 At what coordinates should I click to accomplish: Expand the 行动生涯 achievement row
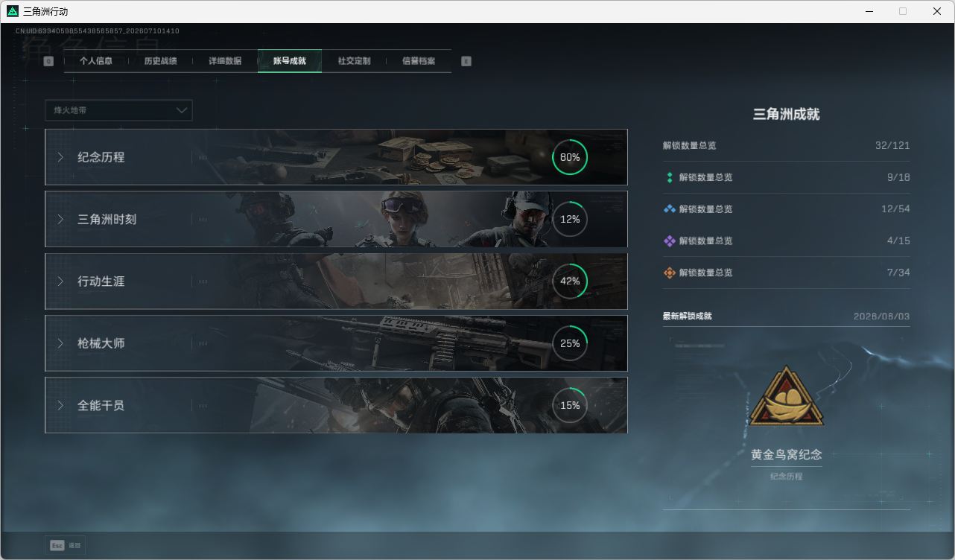(x=336, y=281)
